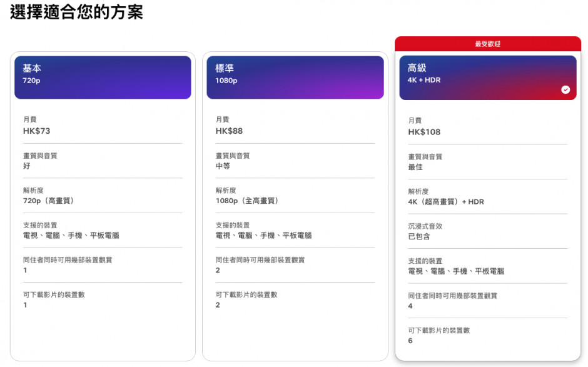Click the 好 quality value in 基本 plan
588x367 pixels.
(x=27, y=166)
